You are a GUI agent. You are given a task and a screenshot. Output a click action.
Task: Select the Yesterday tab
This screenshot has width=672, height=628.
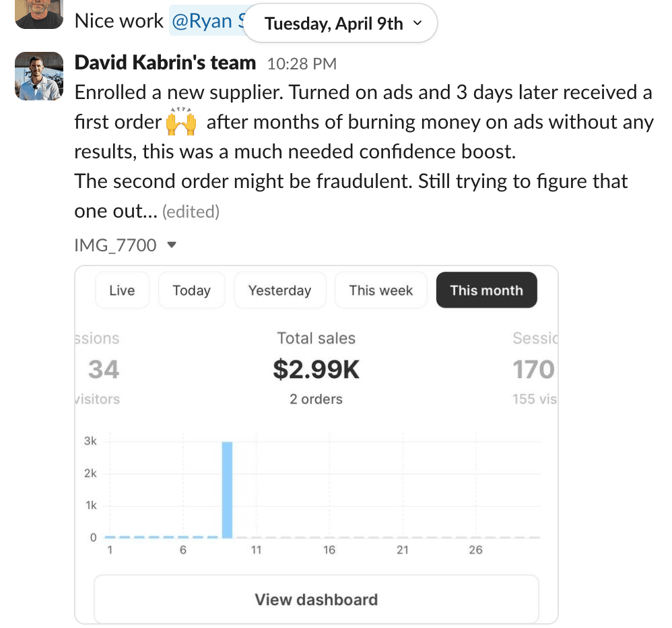point(279,290)
